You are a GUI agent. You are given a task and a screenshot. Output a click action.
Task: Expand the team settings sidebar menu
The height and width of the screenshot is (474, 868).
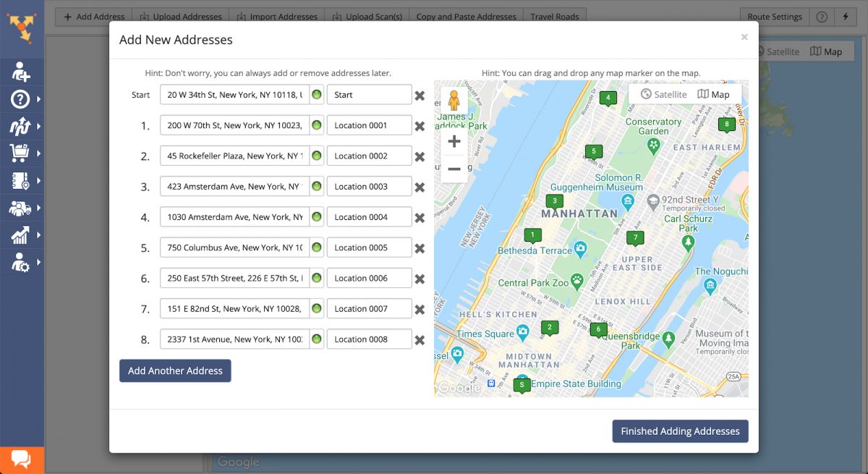[x=21, y=263]
